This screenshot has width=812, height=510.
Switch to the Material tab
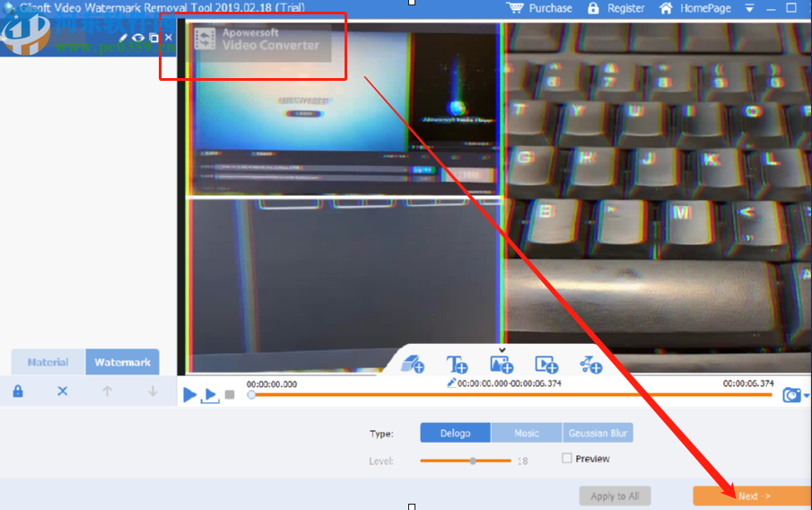(x=48, y=362)
